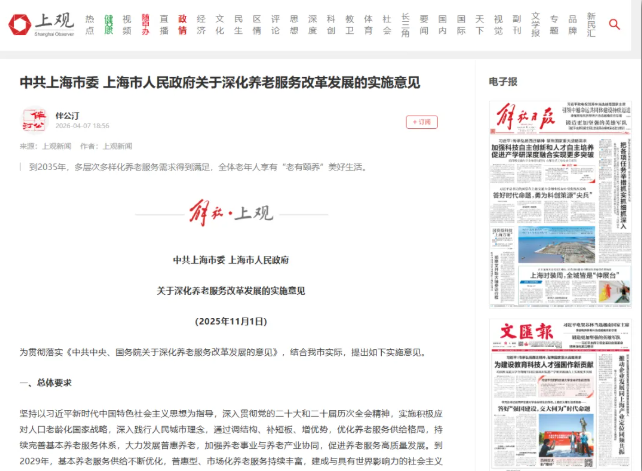The height and width of the screenshot is (471, 642).
Task: Click the section heading 一、总体要求
Action: tap(45, 383)
